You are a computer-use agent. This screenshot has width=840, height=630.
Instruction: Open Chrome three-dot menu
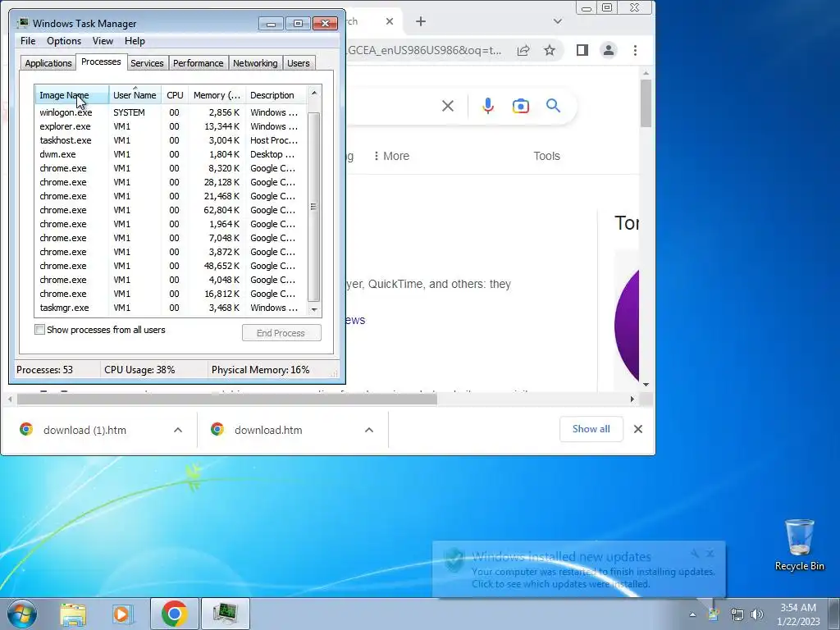tap(635, 50)
